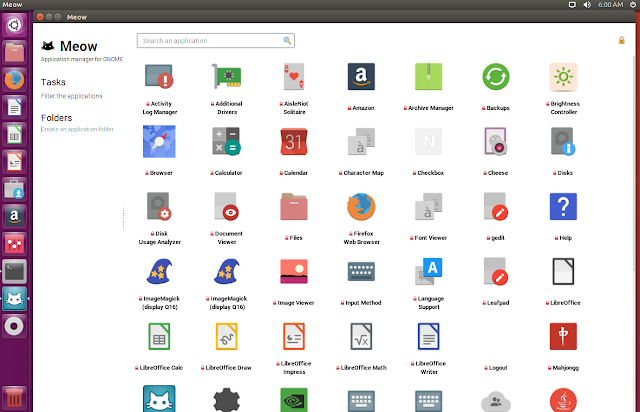Open the Activity Log Manager app icon

[x=159, y=76]
